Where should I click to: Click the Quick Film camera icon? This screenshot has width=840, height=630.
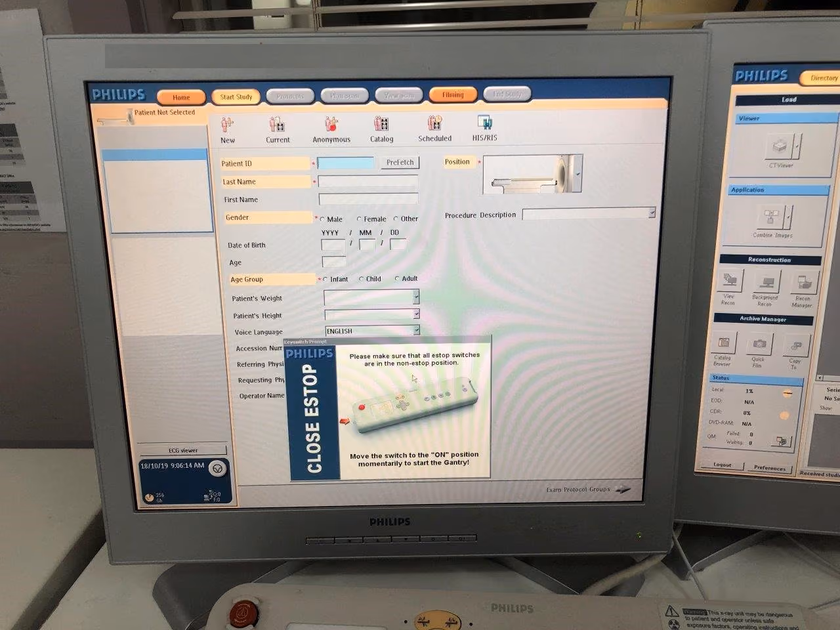point(759,344)
